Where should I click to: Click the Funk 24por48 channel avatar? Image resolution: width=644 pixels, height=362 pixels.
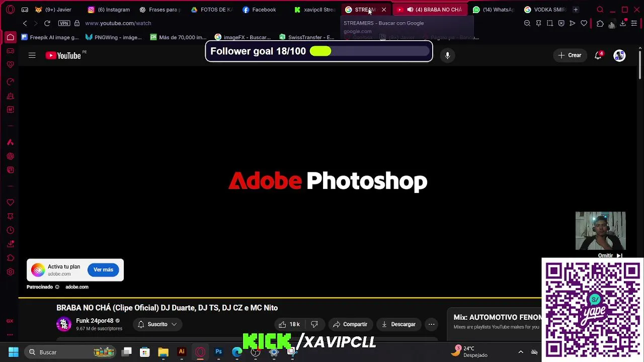[x=64, y=324]
